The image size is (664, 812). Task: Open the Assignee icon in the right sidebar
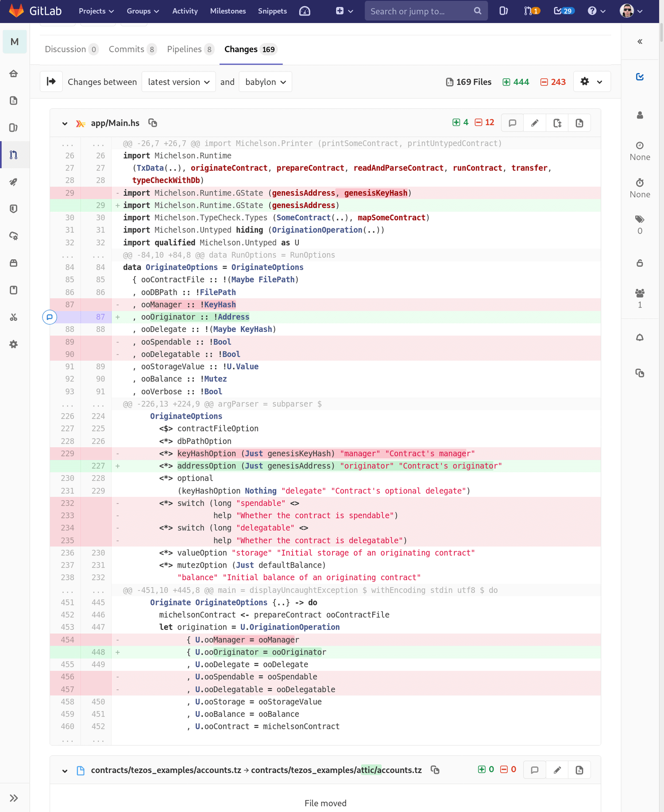640,115
